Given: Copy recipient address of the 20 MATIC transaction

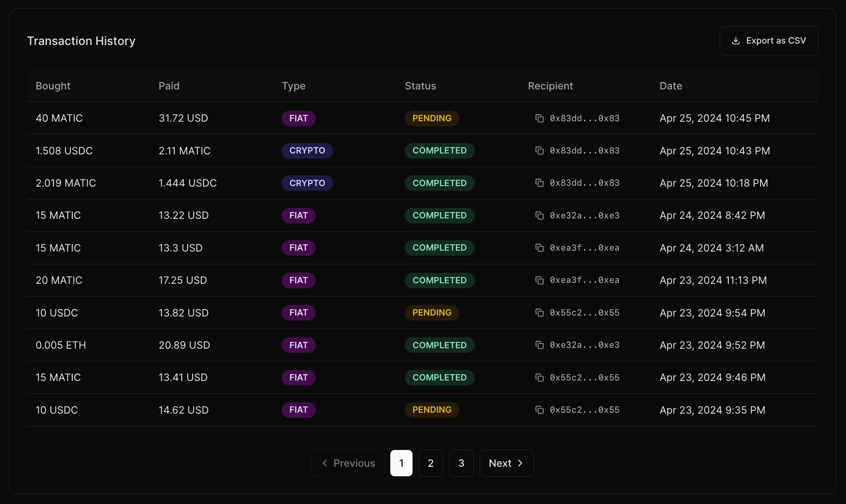Looking at the screenshot, I should pos(539,280).
